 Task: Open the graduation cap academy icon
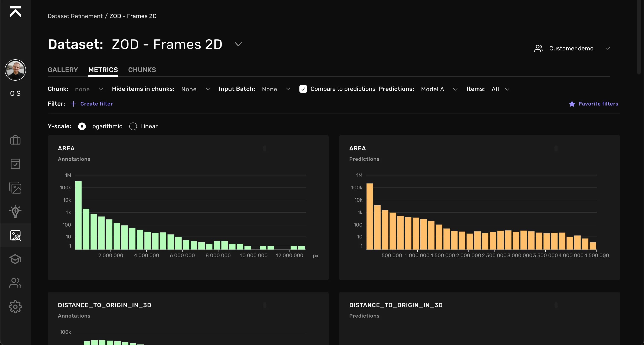pyautogui.click(x=15, y=259)
